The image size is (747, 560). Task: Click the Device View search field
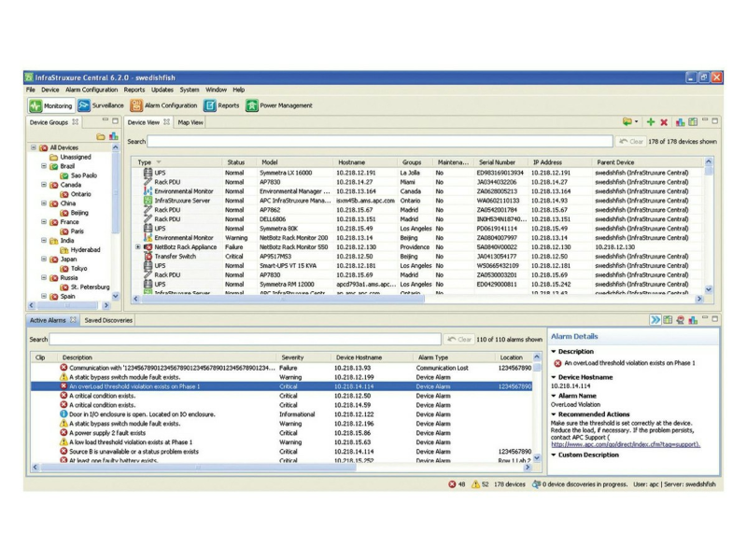380,142
